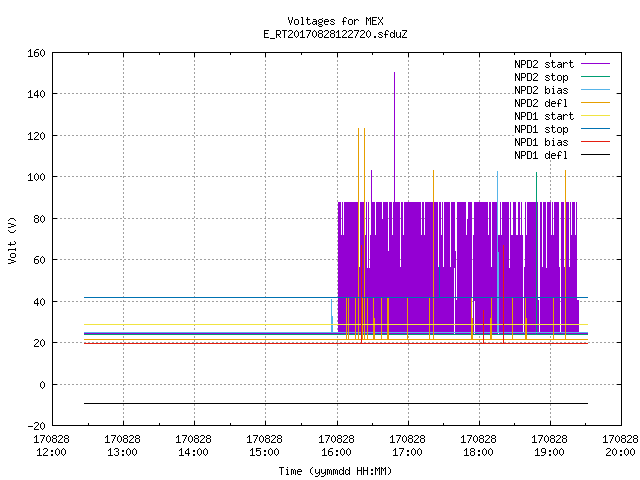Click the x-axis tick label 12:00
The image size is (640, 480).
51,453
